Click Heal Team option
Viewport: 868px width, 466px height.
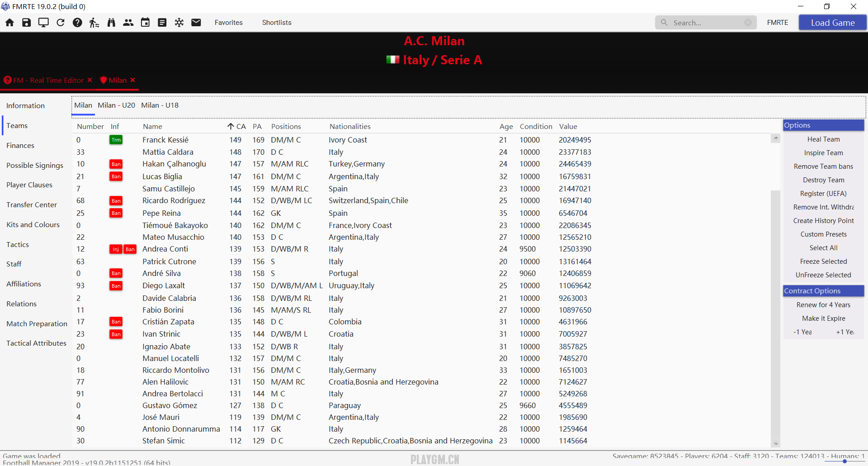point(824,139)
